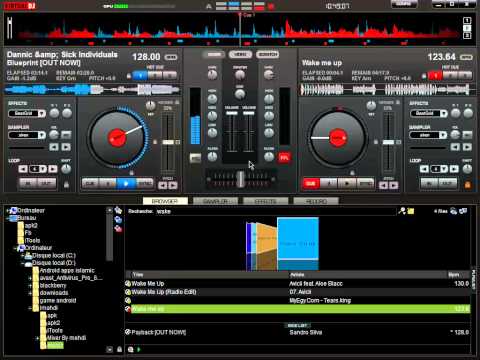Switch to the EFFECTS tab
The height and width of the screenshot is (360, 480).
[266, 201]
